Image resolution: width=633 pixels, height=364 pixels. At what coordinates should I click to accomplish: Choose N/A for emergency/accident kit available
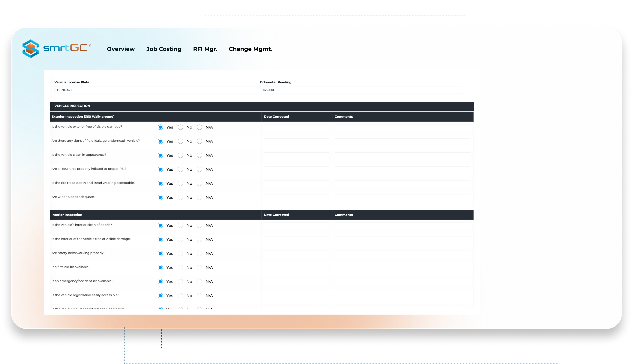[199, 281]
